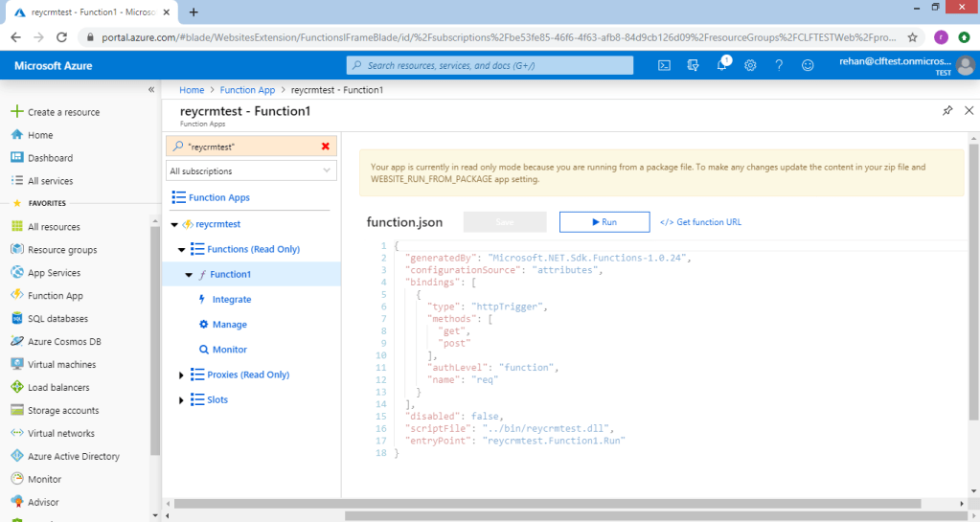Open Azure Cosmos DB in sidebar

(64, 342)
